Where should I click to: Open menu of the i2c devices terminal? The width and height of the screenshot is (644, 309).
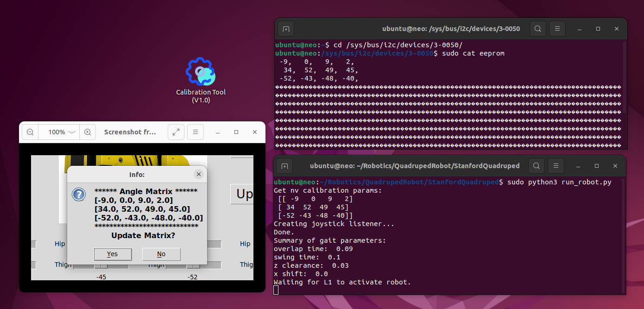click(x=557, y=29)
